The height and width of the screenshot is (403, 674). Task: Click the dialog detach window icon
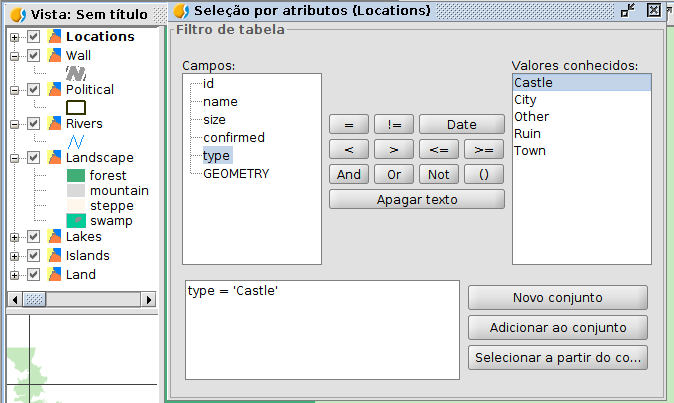627,11
